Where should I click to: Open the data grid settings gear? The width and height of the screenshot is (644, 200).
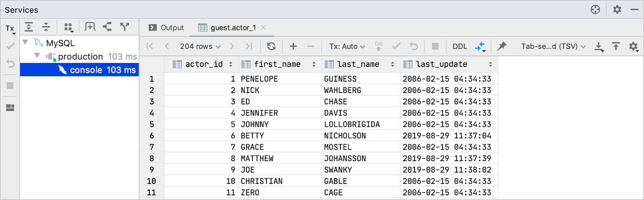coord(634,46)
